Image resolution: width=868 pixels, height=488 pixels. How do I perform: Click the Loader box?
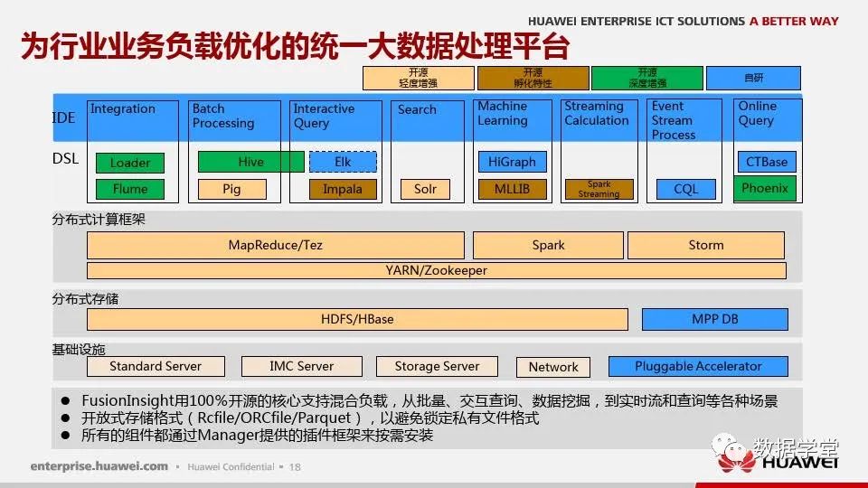click(130, 163)
